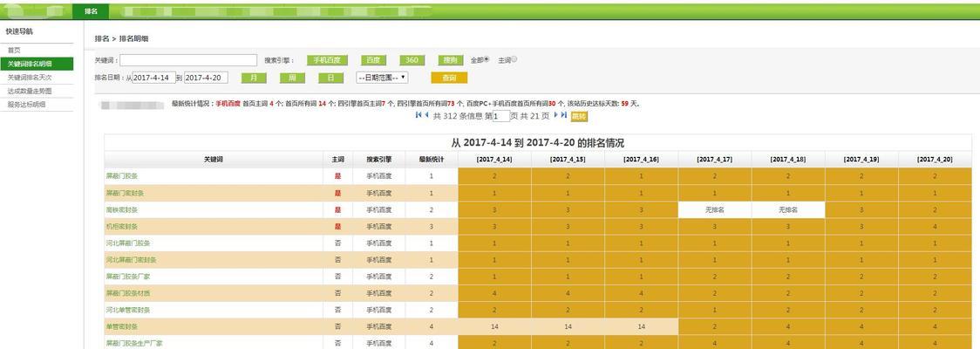Go to the first page using pagination arrow
The width and height of the screenshot is (980, 349).
(x=418, y=115)
